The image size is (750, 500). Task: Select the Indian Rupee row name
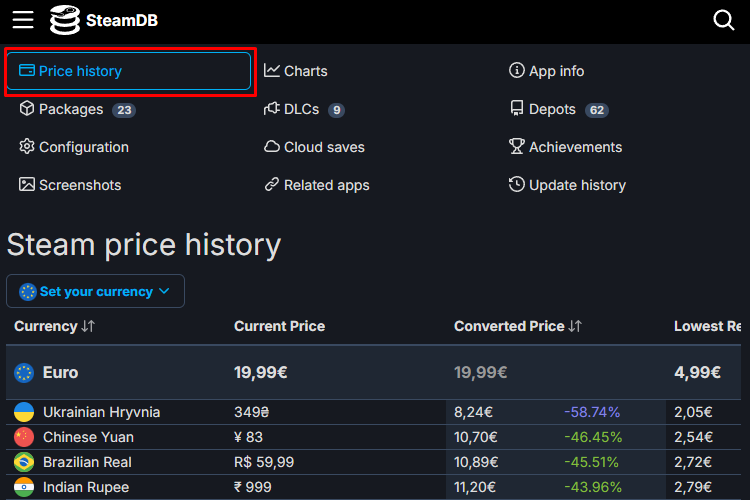pyautogui.click(x=86, y=487)
